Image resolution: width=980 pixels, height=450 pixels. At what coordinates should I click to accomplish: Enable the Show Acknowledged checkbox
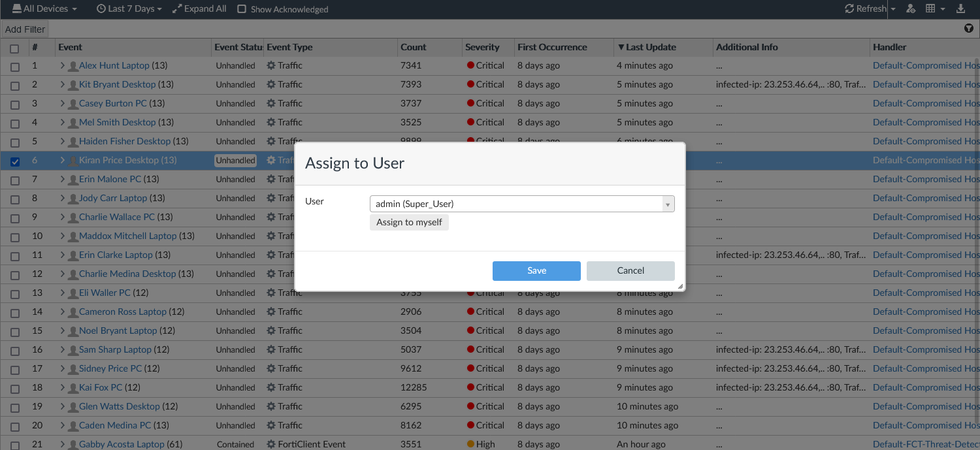(242, 9)
